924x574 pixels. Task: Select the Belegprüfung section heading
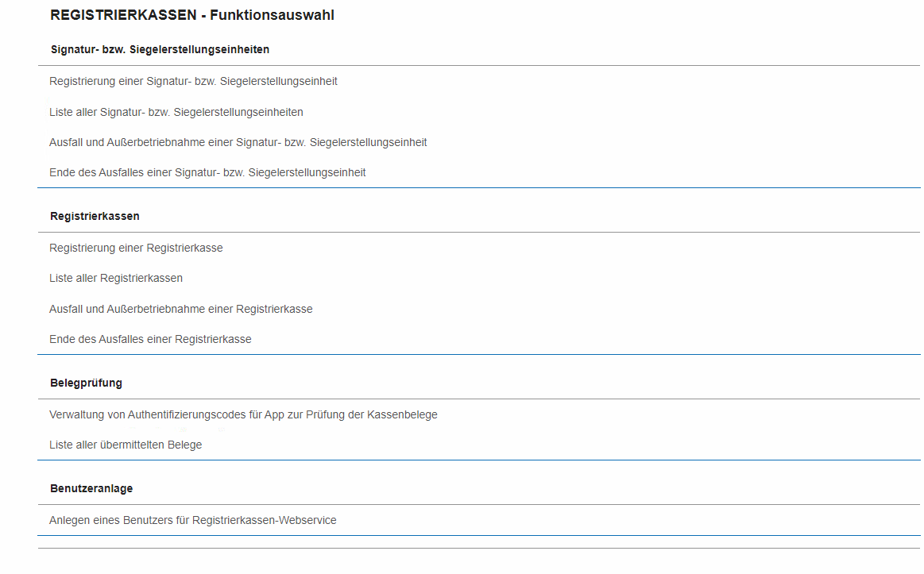[86, 383]
